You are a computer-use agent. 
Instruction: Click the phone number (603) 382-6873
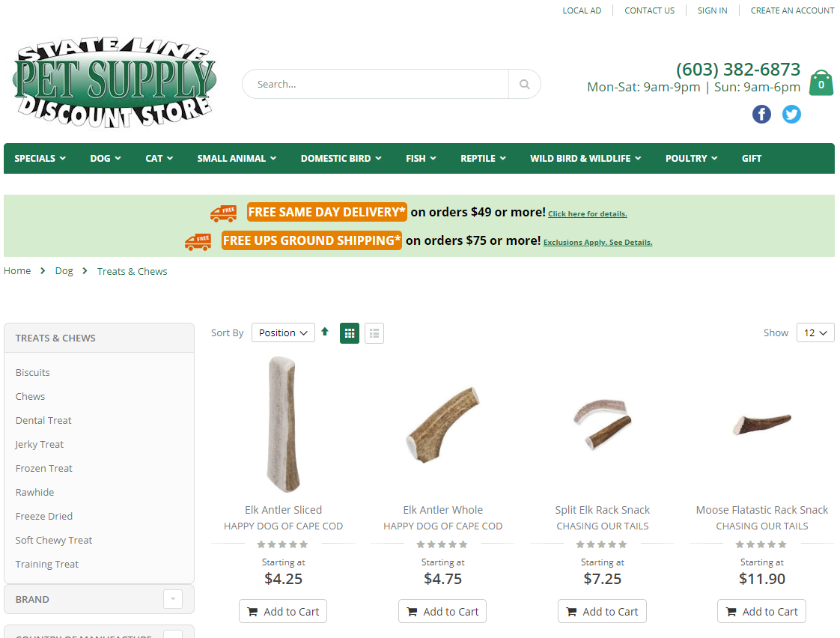[737, 69]
